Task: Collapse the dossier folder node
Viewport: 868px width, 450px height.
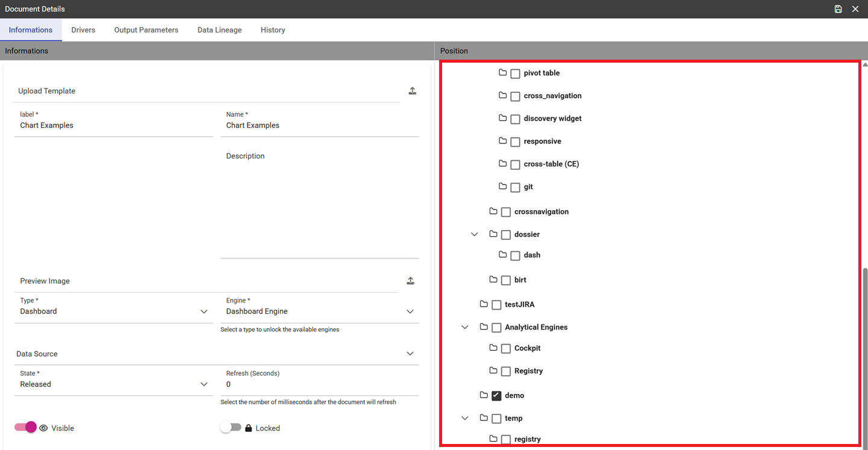Action: tap(475, 234)
